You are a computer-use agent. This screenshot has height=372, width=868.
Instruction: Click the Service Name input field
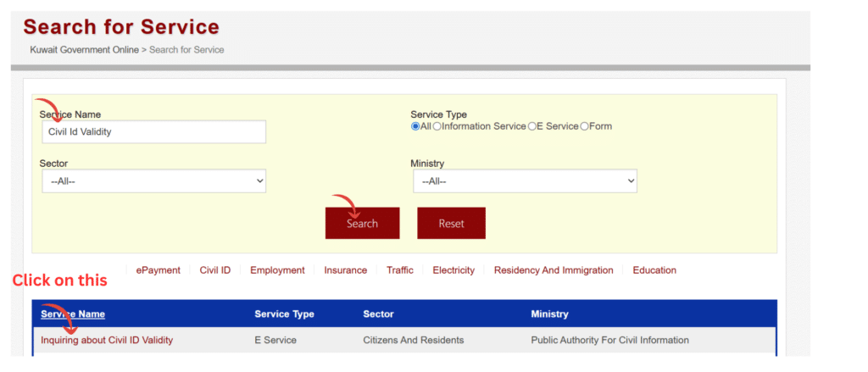tap(154, 131)
